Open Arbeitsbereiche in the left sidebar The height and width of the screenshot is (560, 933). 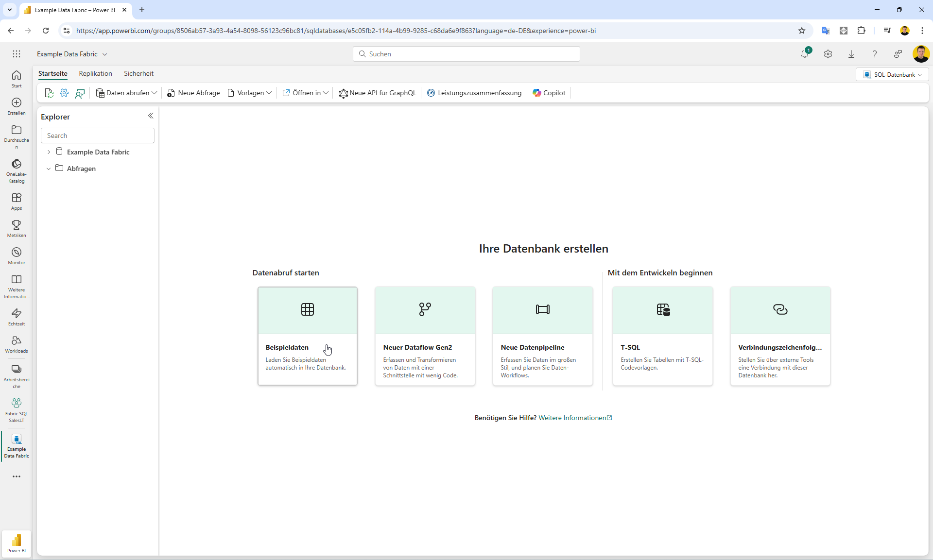[17, 376]
